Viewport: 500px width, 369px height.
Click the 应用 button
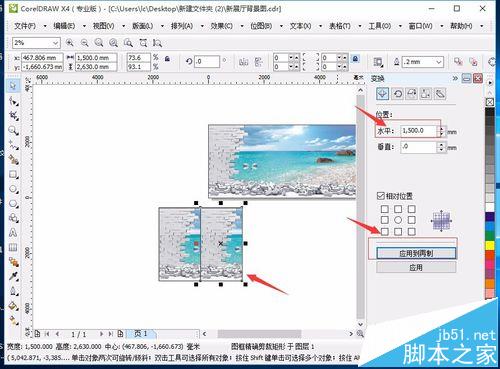coord(416,267)
